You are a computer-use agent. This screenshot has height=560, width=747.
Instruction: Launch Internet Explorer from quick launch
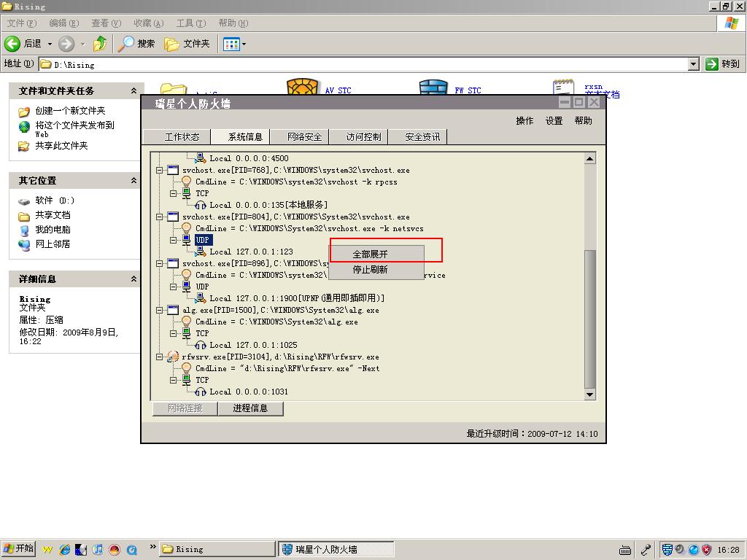pos(65,550)
